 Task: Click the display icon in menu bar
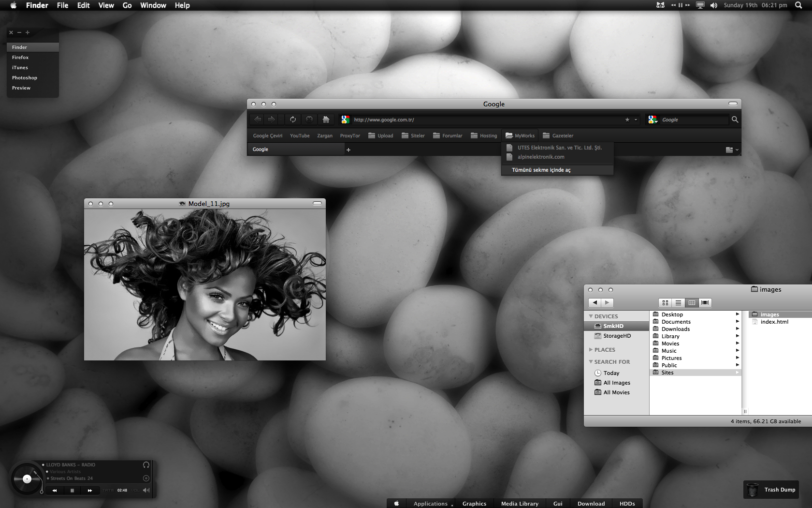pyautogui.click(x=700, y=5)
